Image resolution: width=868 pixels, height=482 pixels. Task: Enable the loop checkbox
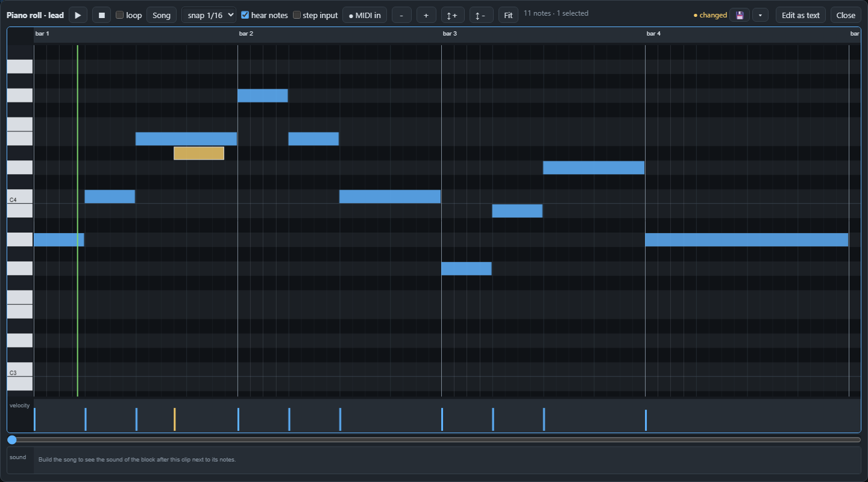(120, 15)
